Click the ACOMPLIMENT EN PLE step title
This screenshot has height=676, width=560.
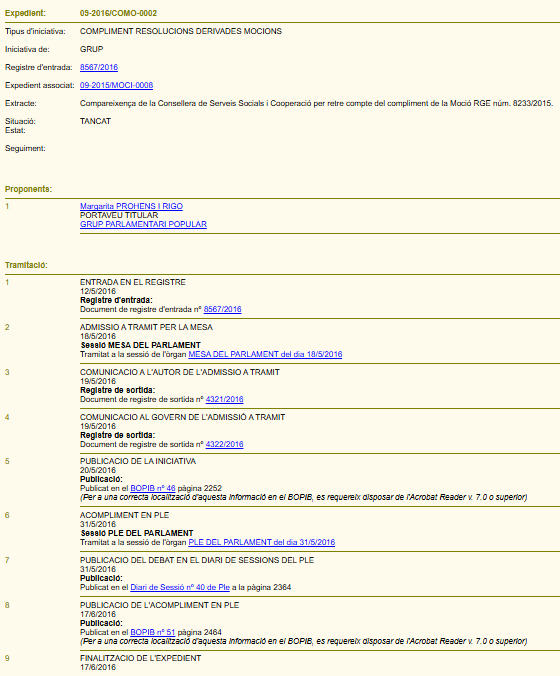coord(124,515)
